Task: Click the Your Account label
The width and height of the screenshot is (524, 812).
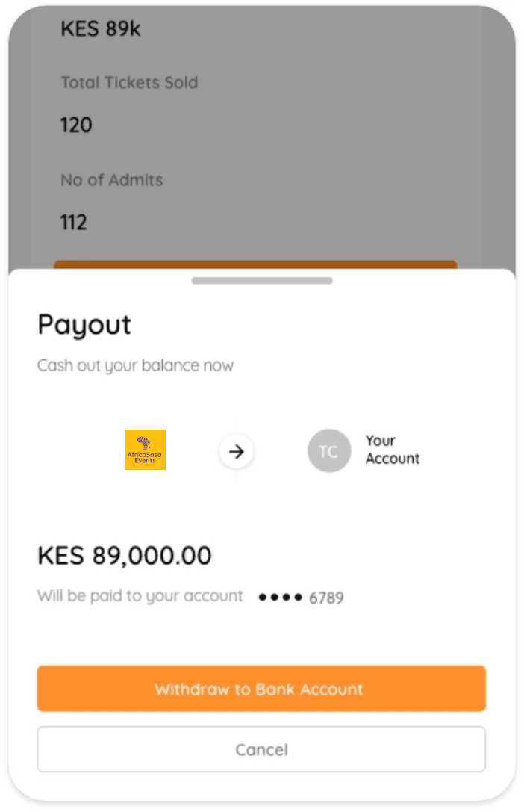Action: 392,450
